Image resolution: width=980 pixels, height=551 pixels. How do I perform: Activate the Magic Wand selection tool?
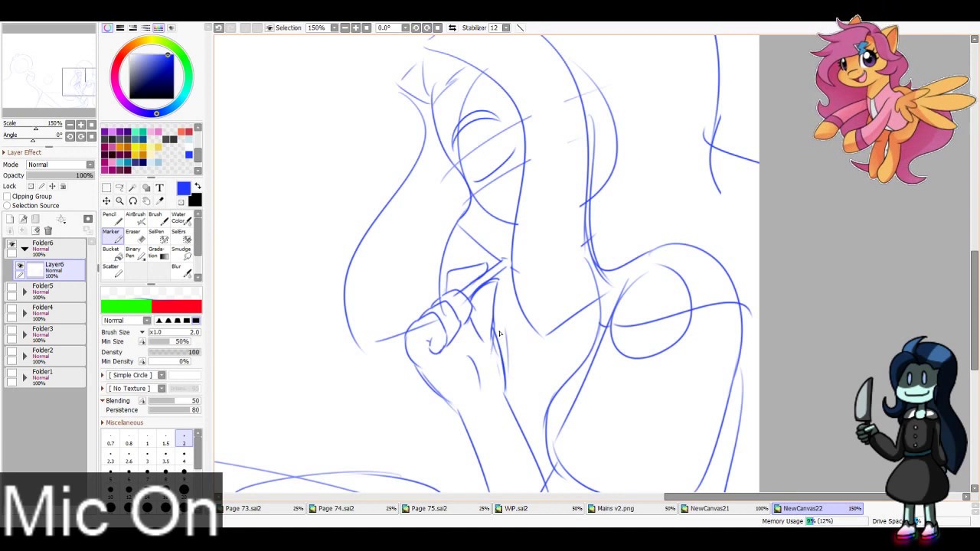(132, 187)
